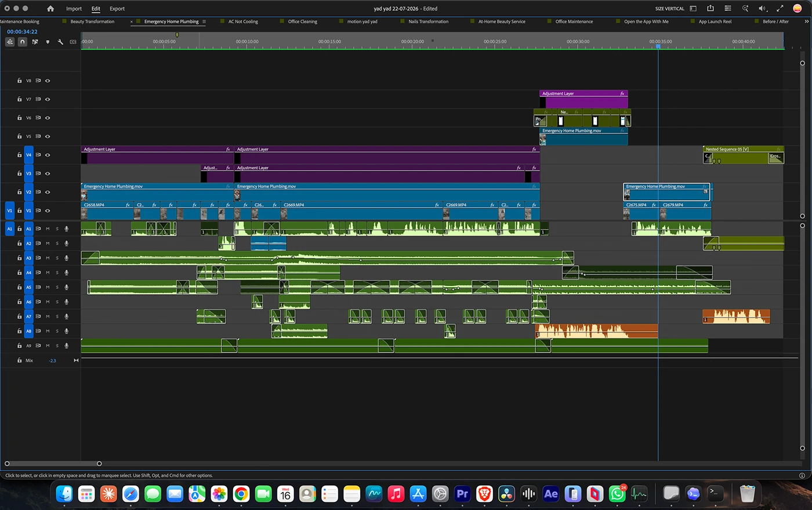Toggle lock on track A6
This screenshot has width=812, height=510.
point(19,302)
